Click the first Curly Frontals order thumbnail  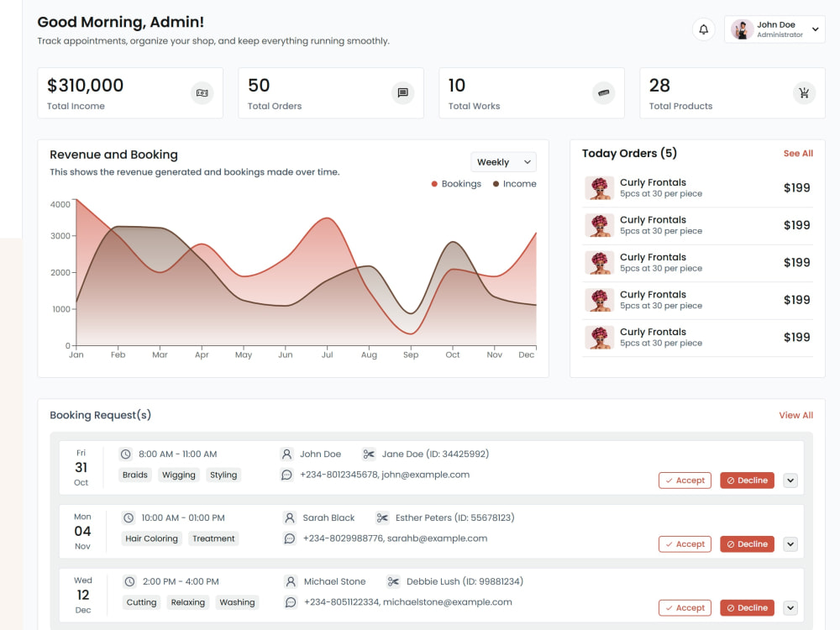coord(599,188)
